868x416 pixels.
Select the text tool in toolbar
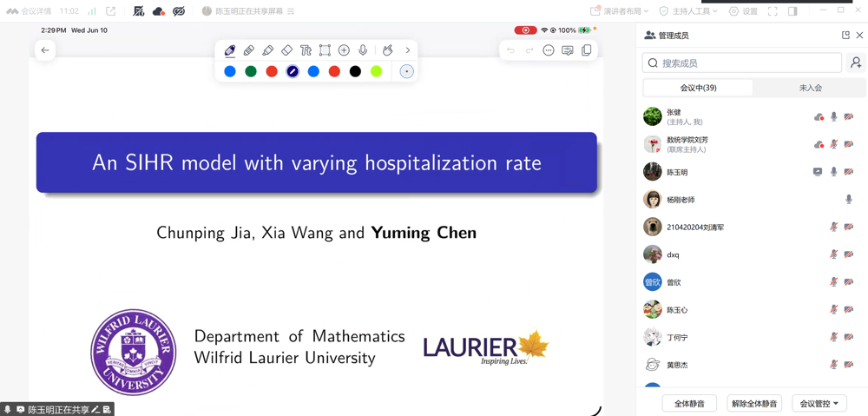coord(306,50)
